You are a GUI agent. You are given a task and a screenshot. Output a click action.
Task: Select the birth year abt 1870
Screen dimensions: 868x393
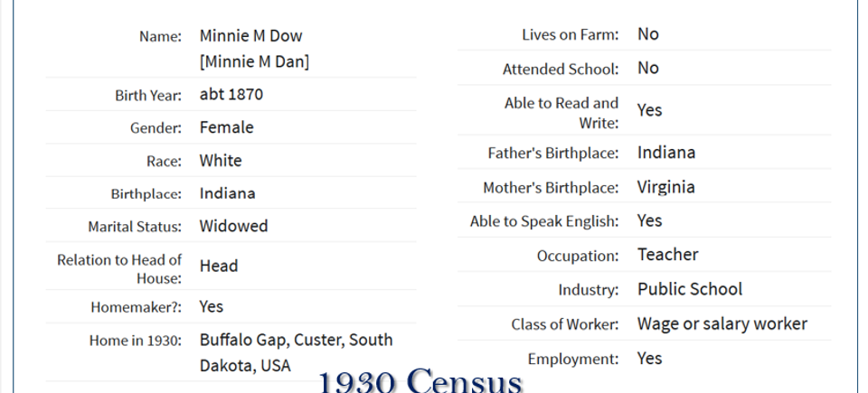pos(231,94)
